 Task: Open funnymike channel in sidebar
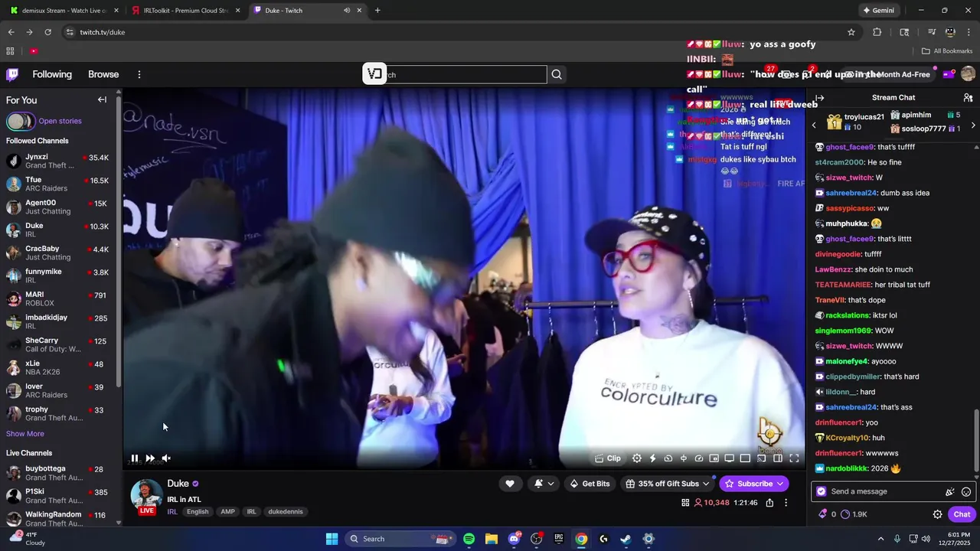pyautogui.click(x=60, y=275)
